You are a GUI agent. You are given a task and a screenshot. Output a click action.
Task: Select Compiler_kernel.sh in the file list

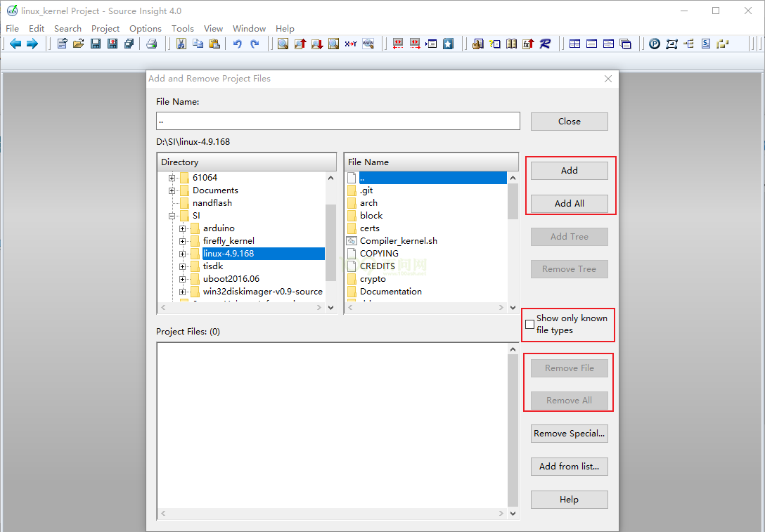(x=399, y=241)
